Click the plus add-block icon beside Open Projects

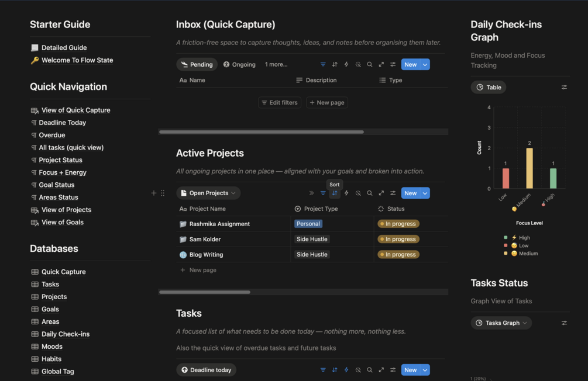(154, 193)
